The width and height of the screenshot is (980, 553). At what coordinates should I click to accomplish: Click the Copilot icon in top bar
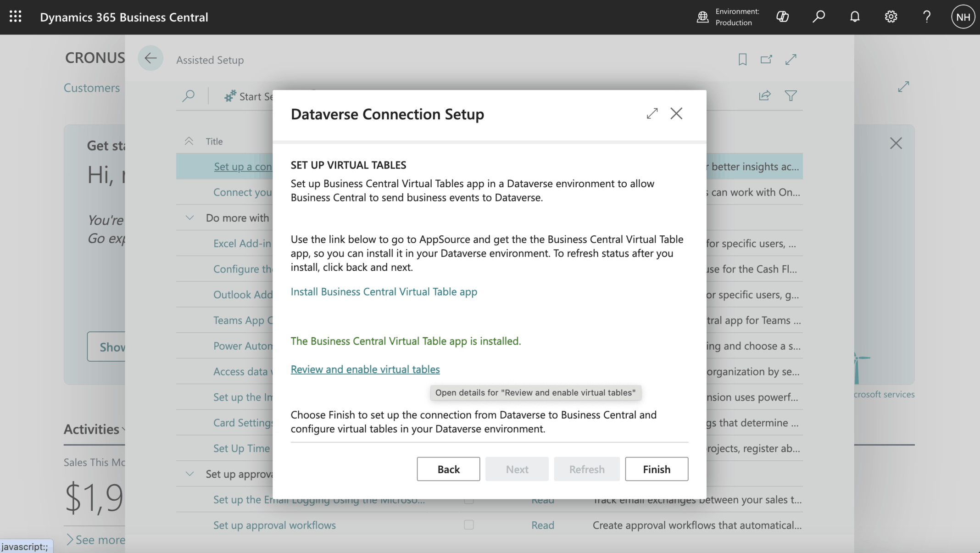[782, 17]
